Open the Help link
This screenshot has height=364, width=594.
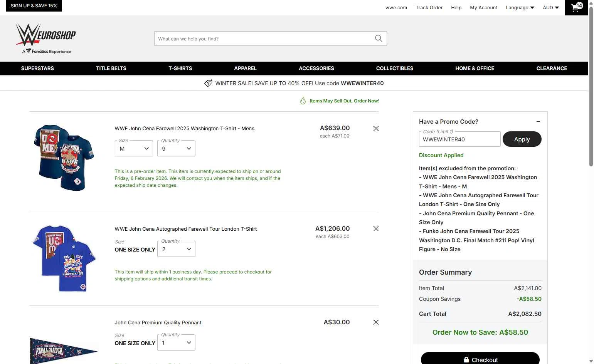(456, 8)
